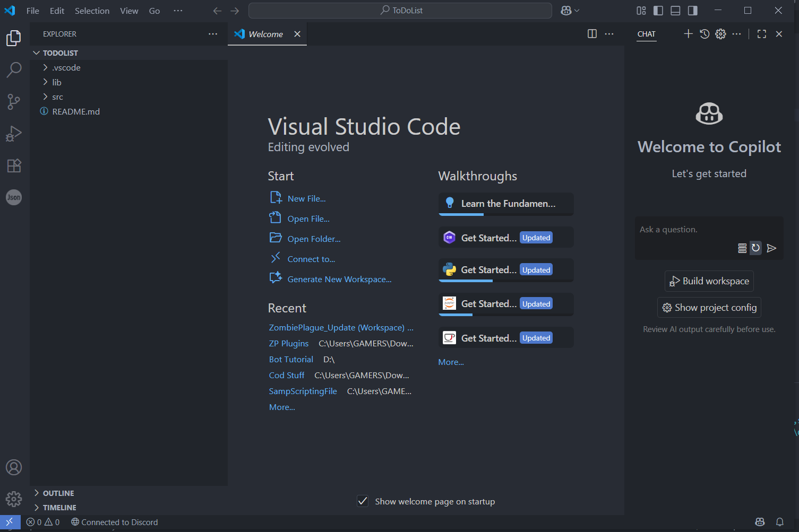Go back with the navigation arrow
The width and height of the screenshot is (799, 532).
tap(217, 11)
